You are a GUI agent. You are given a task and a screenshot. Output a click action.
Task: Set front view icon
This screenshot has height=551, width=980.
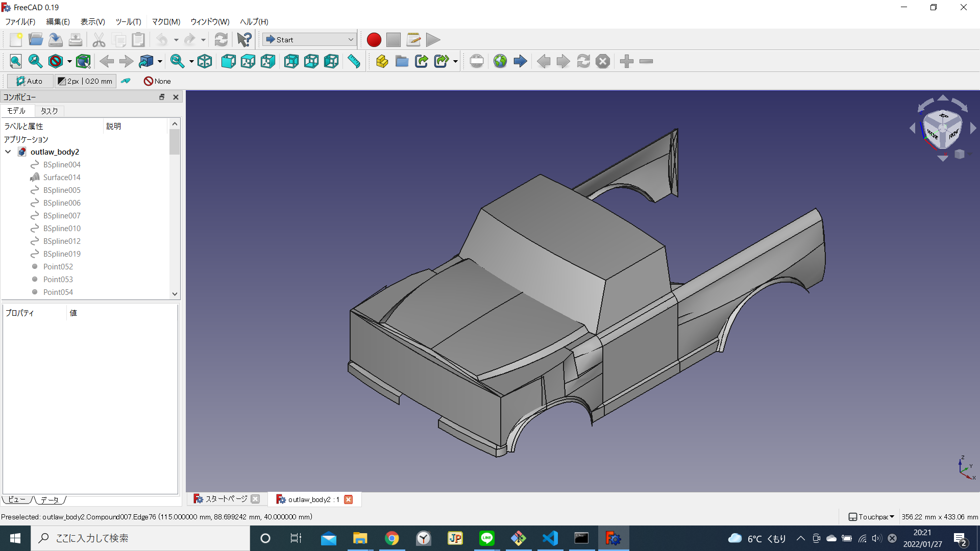pos(228,61)
